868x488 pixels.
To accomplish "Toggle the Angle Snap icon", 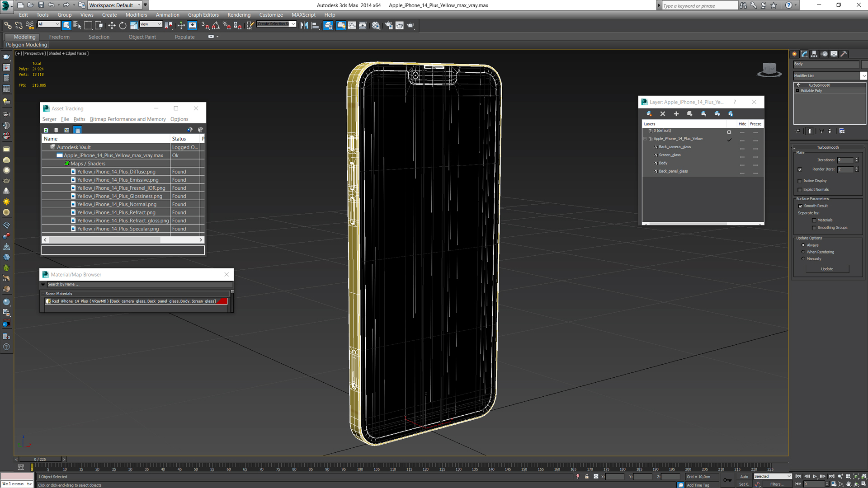I will [x=216, y=25].
